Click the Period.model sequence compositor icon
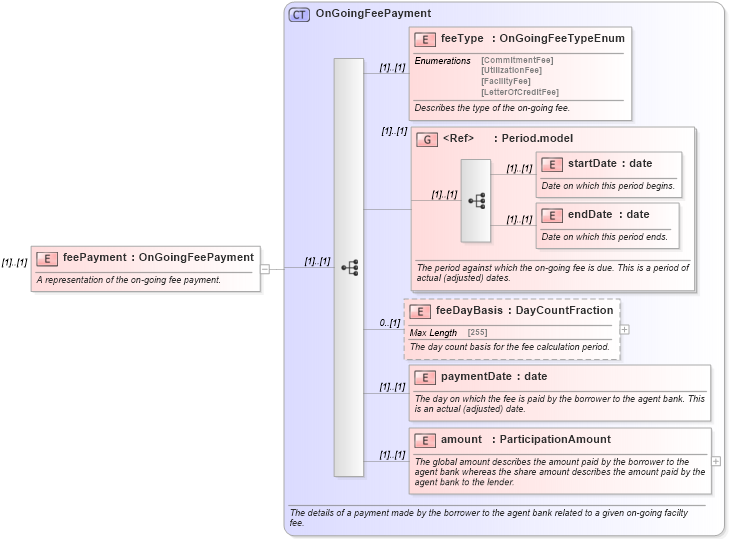 (477, 201)
